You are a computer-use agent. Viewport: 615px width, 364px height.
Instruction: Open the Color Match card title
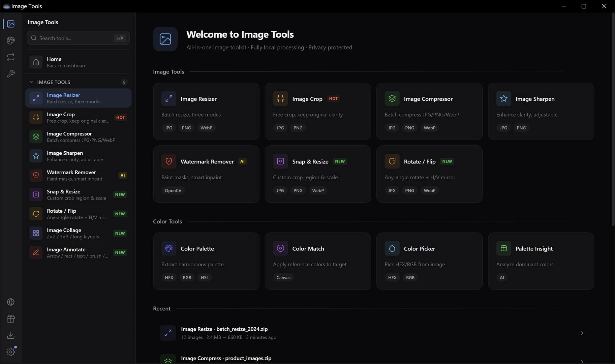pos(308,248)
